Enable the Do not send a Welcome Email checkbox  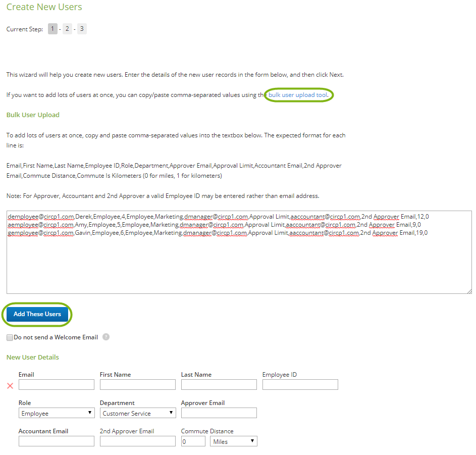click(x=9, y=337)
